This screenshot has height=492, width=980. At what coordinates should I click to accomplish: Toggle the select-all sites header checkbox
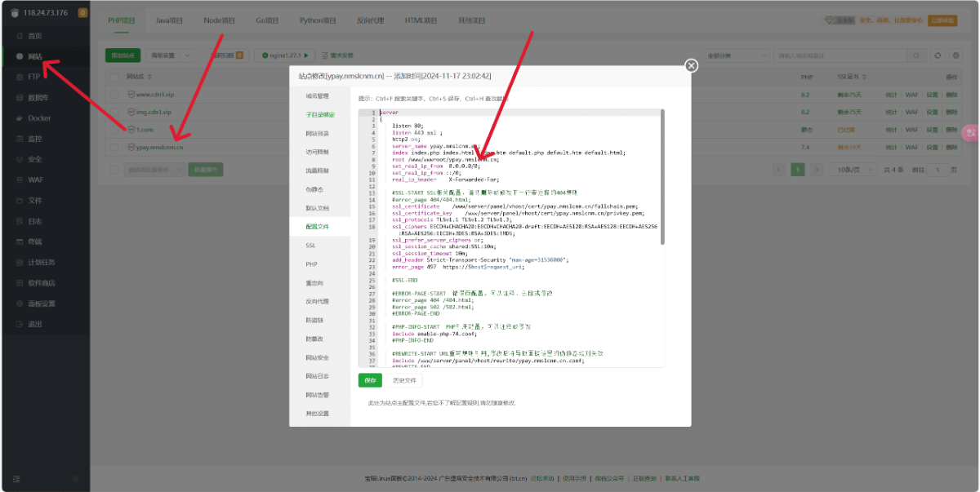[x=115, y=77]
